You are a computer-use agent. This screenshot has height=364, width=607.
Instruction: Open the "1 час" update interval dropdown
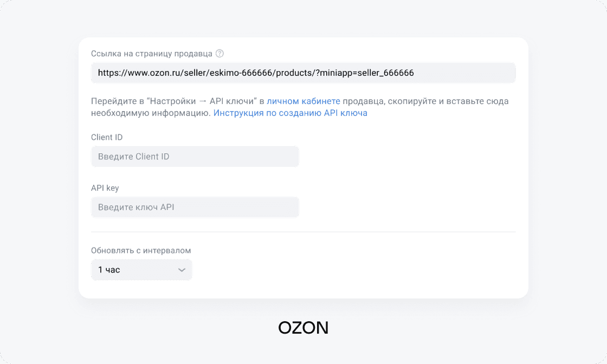tap(141, 270)
